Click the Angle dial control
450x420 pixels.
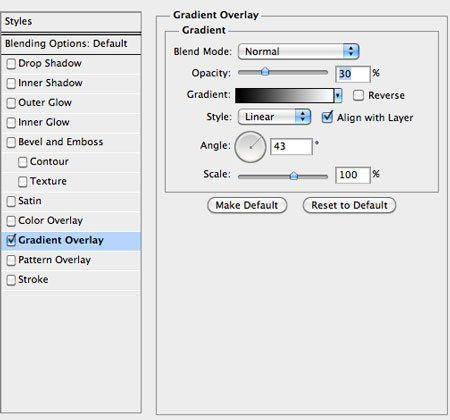tap(250, 147)
